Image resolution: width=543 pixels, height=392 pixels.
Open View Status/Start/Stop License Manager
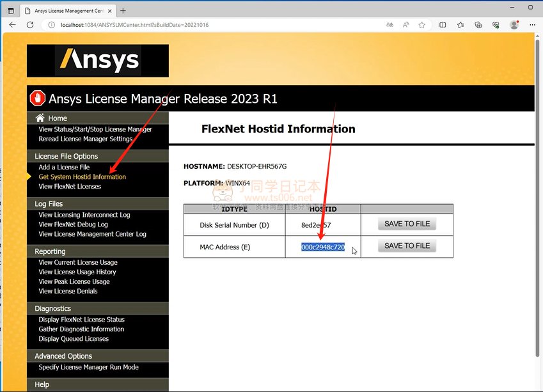coord(95,129)
